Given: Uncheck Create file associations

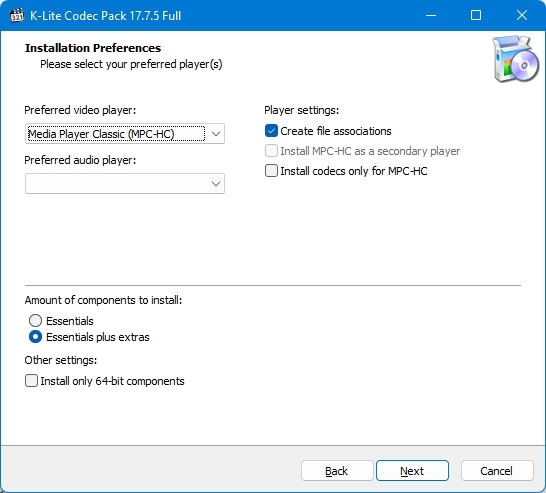Looking at the screenshot, I should tap(271, 131).
